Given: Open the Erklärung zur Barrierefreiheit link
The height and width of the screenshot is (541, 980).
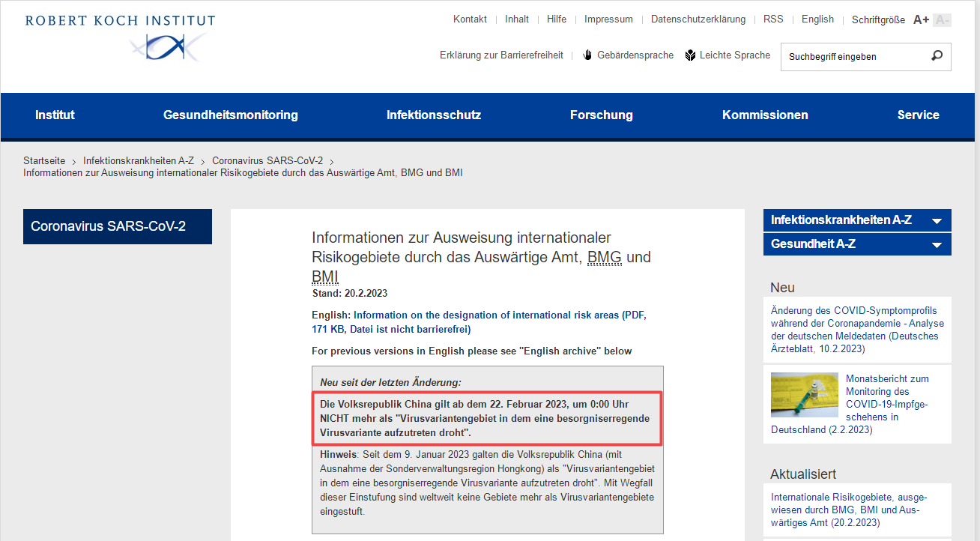Looking at the screenshot, I should [501, 55].
